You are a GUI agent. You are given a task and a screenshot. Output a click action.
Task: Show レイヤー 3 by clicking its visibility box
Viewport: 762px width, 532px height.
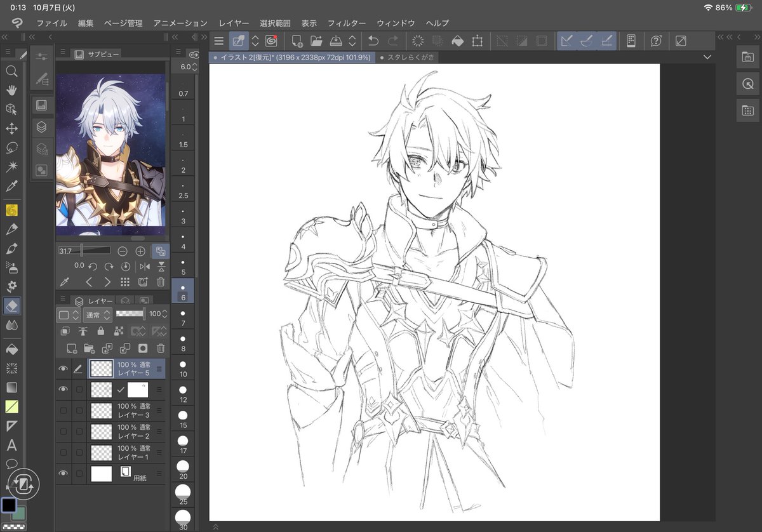(x=63, y=411)
